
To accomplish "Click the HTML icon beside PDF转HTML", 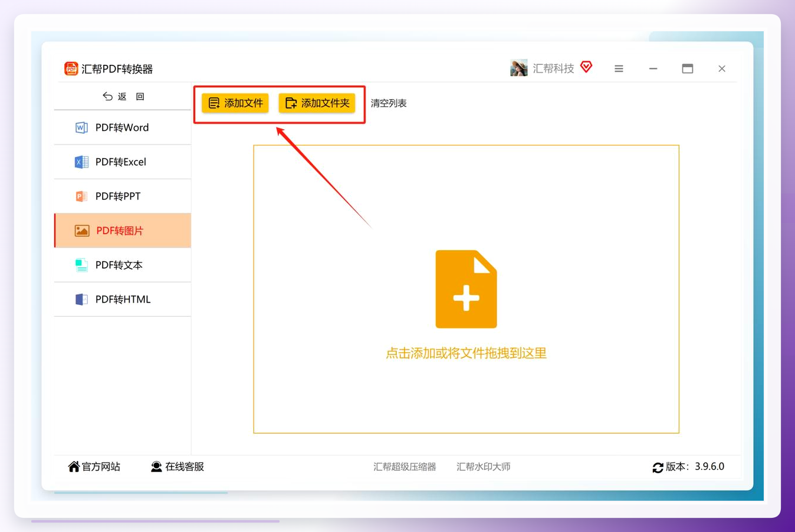I will [x=81, y=299].
